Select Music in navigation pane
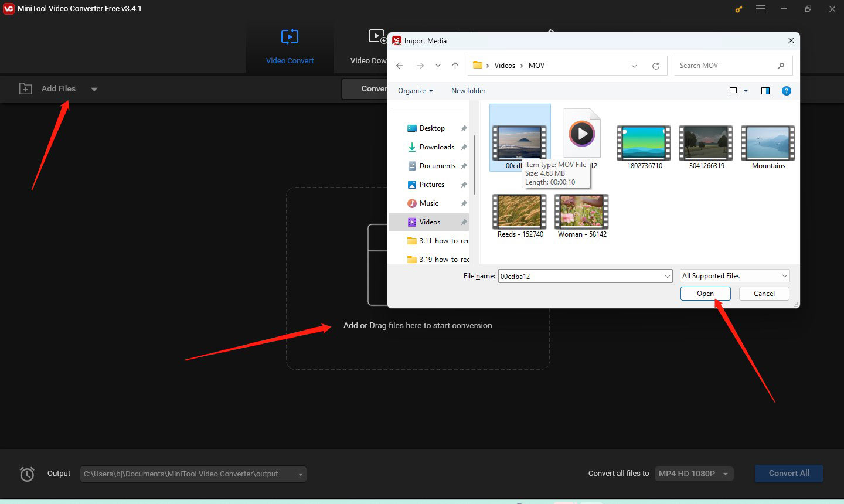Viewport: 844px width, 504px height. click(x=429, y=203)
